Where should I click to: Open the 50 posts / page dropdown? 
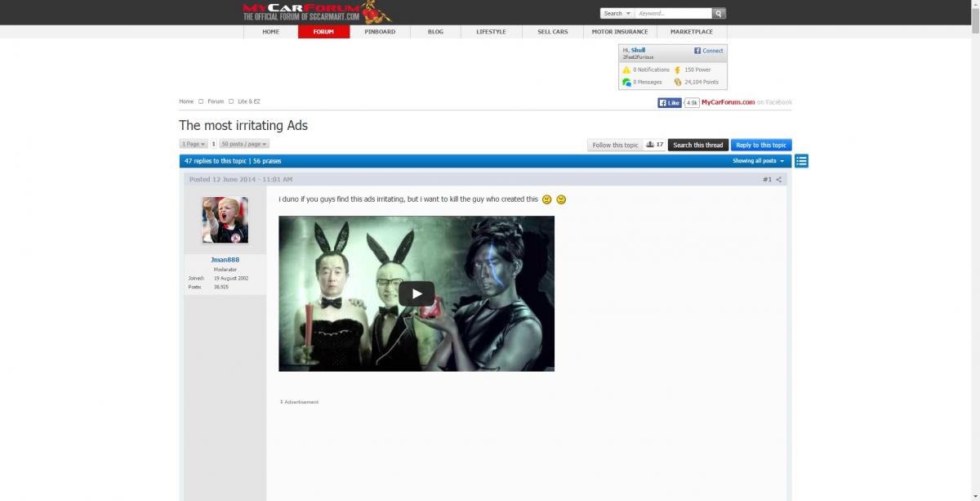pyautogui.click(x=243, y=144)
